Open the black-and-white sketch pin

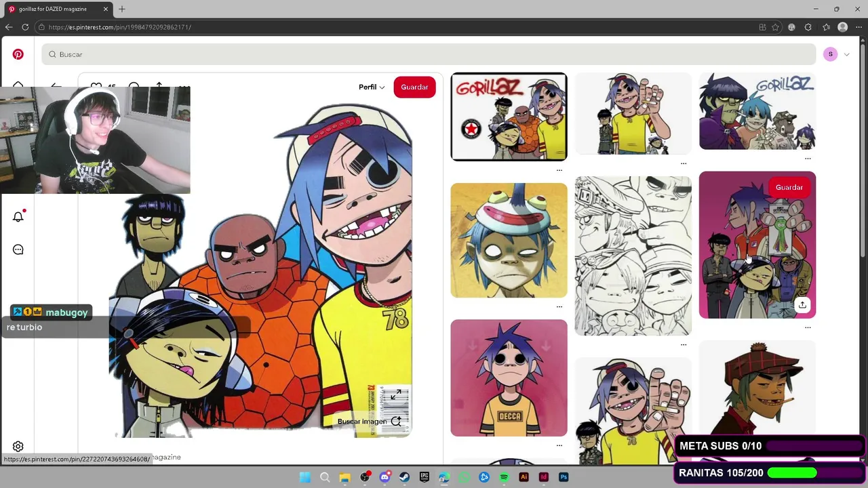coord(633,256)
